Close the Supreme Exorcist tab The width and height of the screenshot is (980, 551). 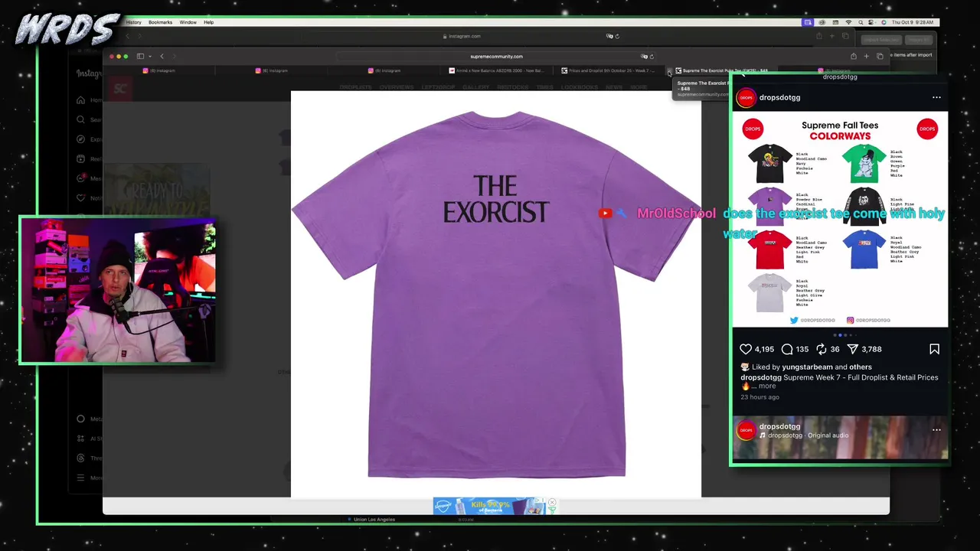pyautogui.click(x=669, y=72)
